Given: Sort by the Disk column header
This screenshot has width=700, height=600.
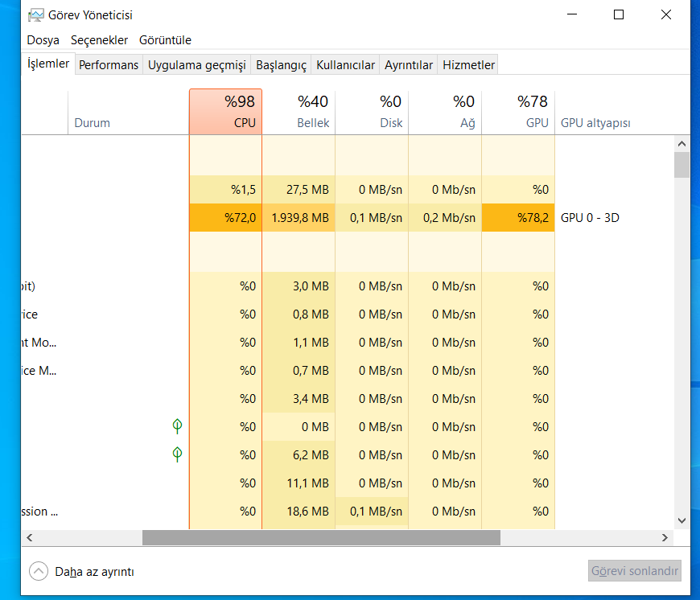Looking at the screenshot, I should pyautogui.click(x=372, y=112).
